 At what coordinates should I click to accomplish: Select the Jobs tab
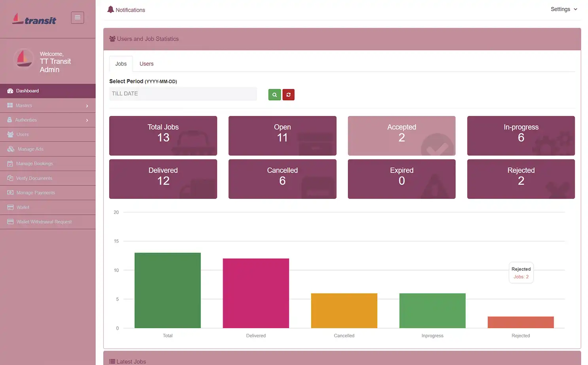coord(121,64)
